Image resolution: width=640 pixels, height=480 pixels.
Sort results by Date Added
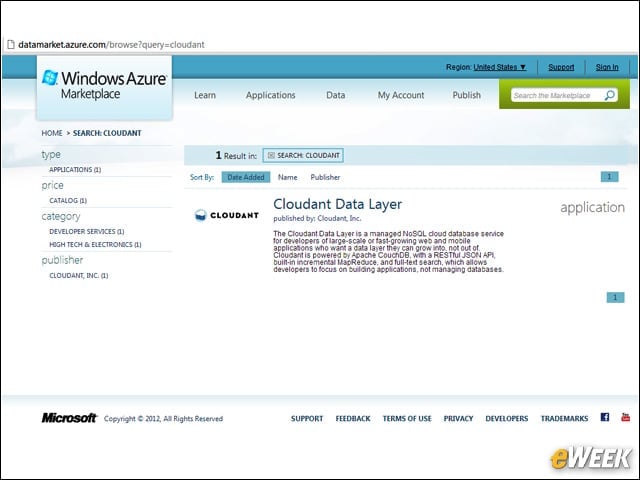click(246, 177)
